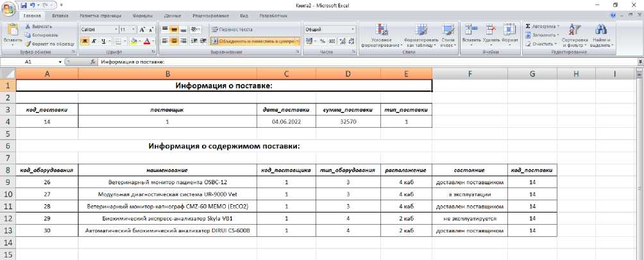
Task: Open Сортировка и фильтр
Action: (575, 35)
